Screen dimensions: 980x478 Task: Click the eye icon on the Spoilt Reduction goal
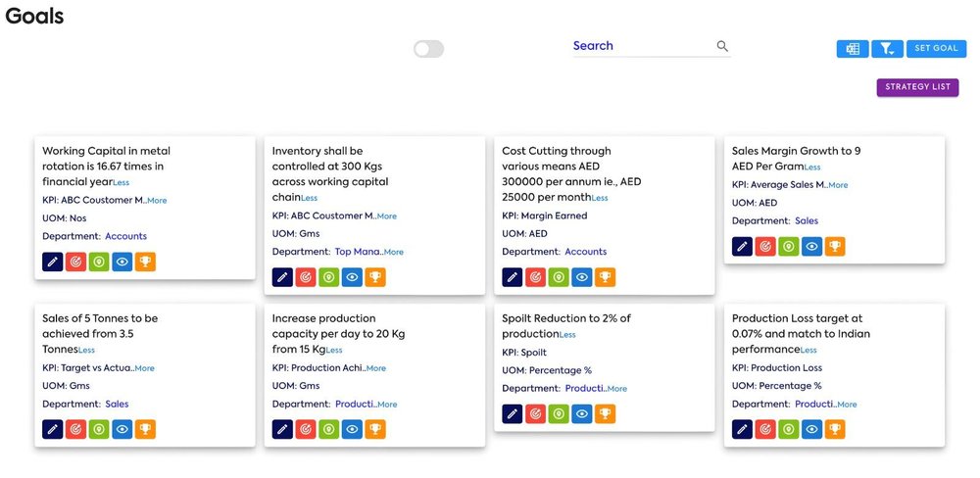tap(582, 414)
